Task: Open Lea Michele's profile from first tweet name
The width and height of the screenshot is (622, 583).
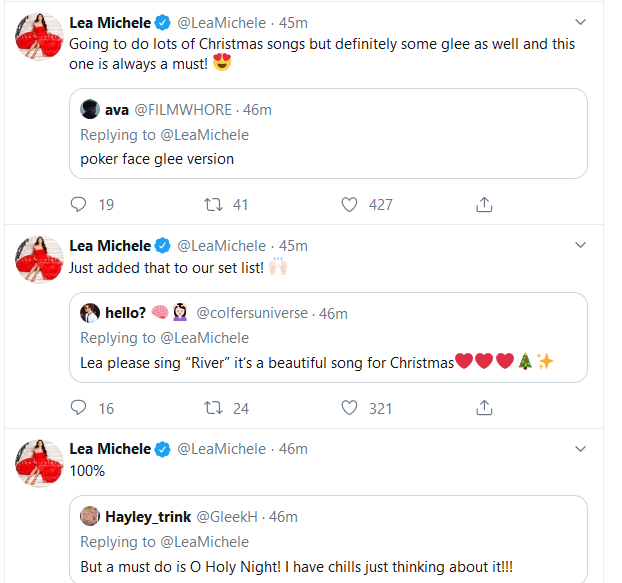Action: coord(110,22)
